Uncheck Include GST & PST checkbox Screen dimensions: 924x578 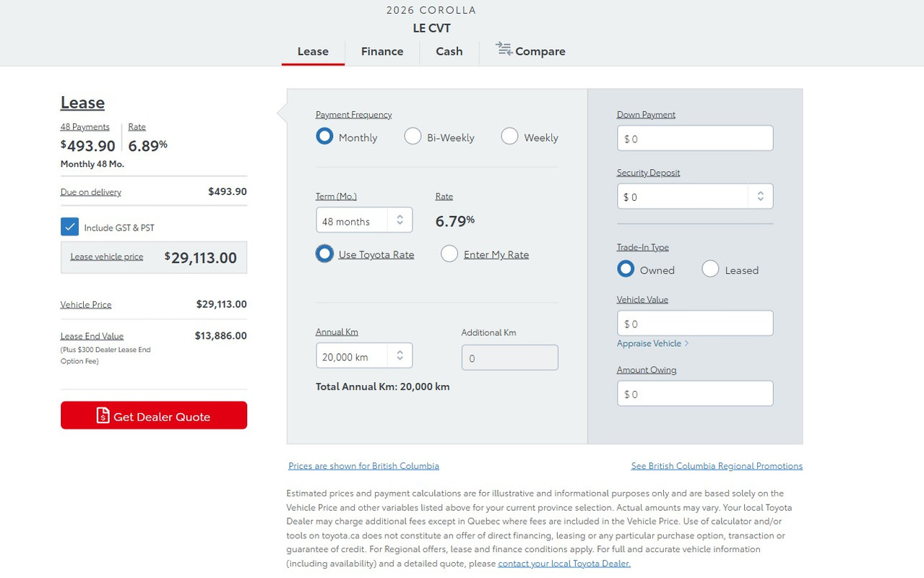click(x=69, y=227)
